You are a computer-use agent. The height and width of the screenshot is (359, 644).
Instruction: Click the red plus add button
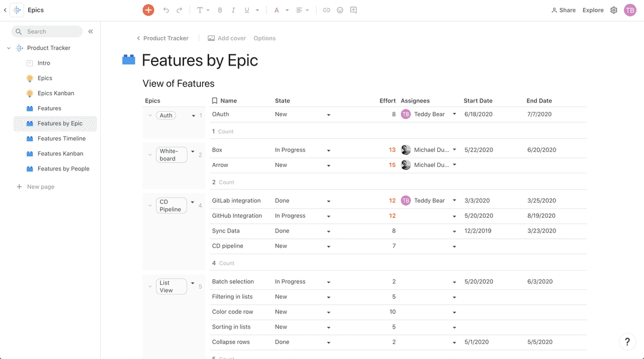[148, 10]
